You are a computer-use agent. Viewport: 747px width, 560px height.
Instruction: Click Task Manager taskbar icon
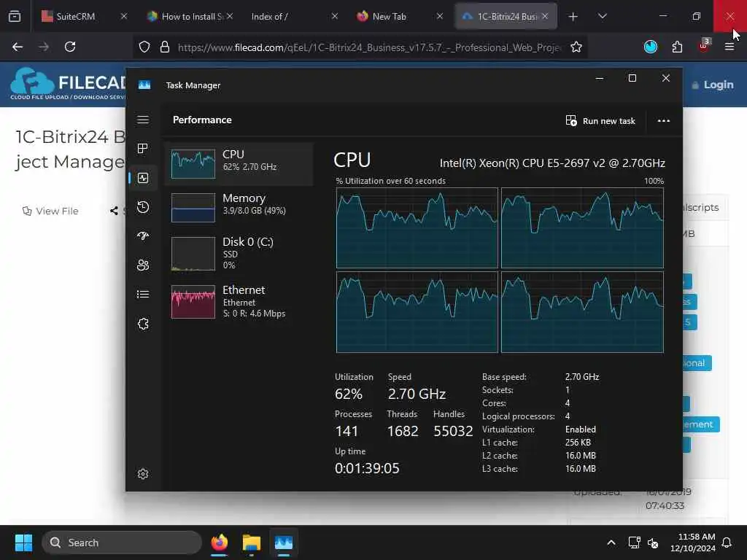(284, 542)
